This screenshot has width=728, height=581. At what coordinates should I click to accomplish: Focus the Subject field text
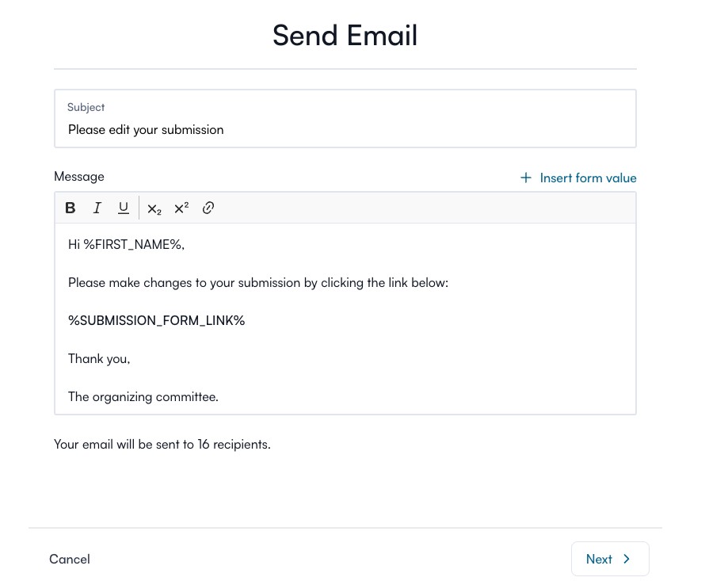pyautogui.click(x=146, y=129)
